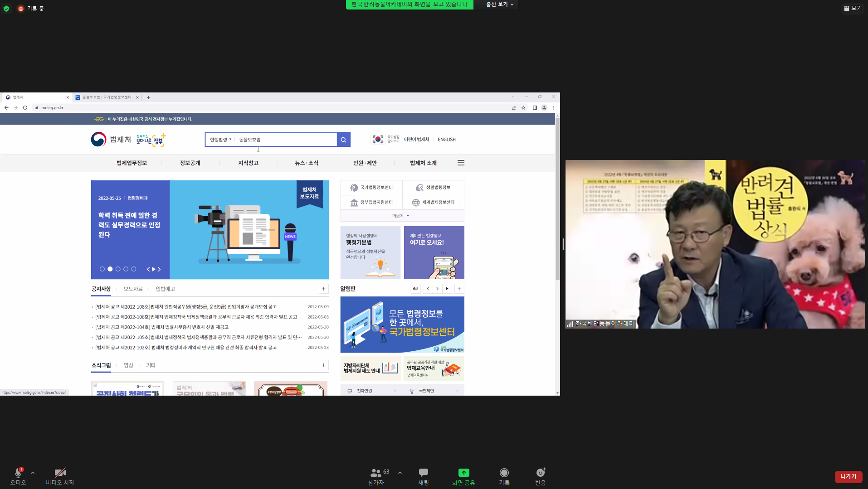Open notice 제2022-104호 법률사무종사 변호사 선발
Image resolution: width=868 pixels, height=489 pixels.
tap(162, 327)
